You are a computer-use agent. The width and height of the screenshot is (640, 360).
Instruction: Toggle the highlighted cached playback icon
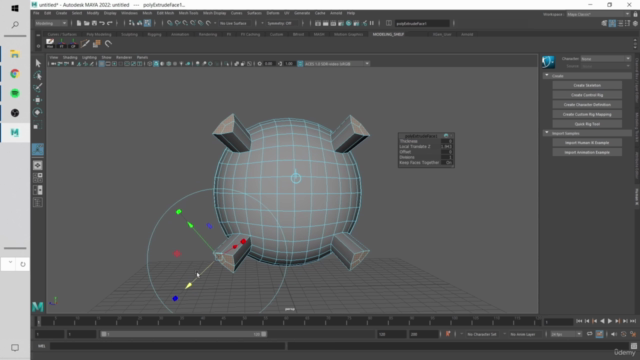pos(599,334)
